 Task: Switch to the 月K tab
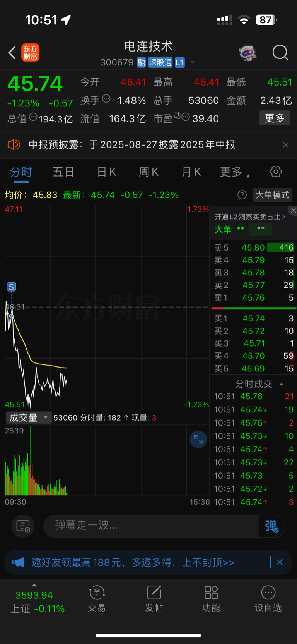[x=191, y=172]
